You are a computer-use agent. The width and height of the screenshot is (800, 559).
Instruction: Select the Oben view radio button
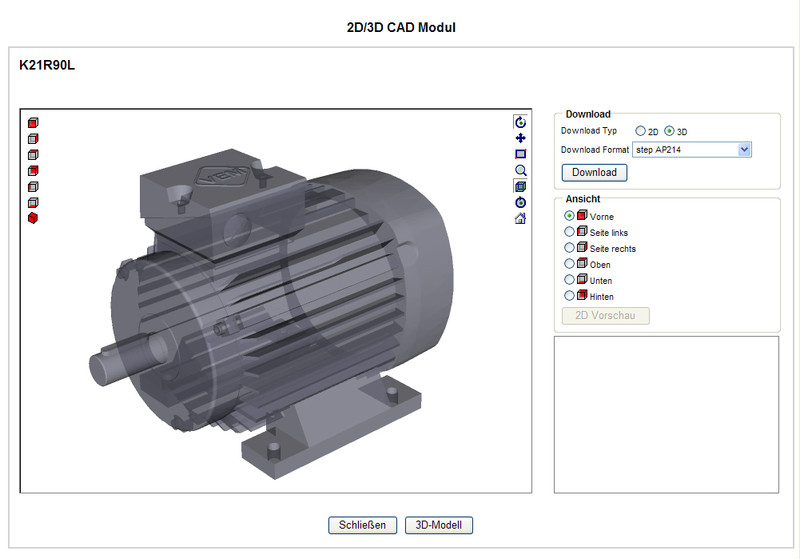tap(570, 264)
